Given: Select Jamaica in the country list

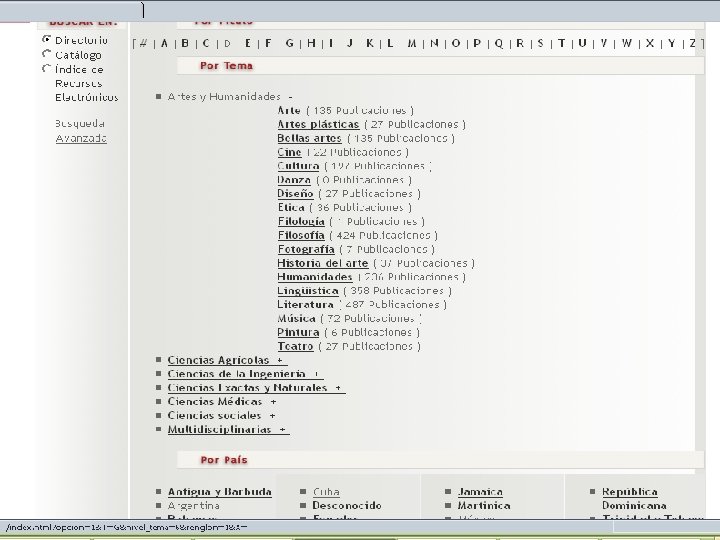Looking at the screenshot, I should (x=480, y=492).
